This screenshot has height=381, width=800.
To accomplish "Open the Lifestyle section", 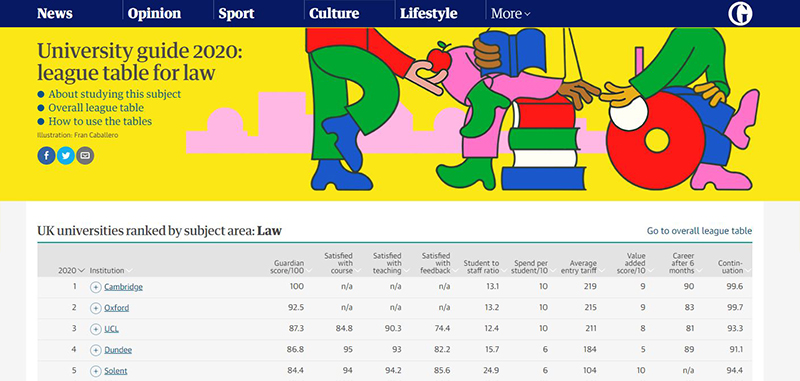I will point(429,13).
